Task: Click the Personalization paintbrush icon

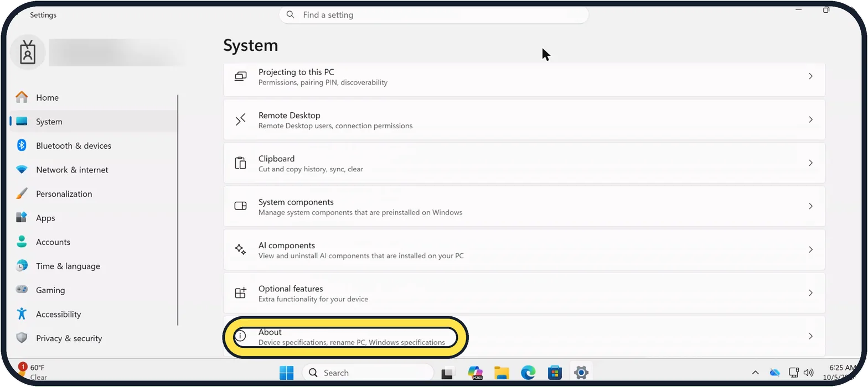Action: [22, 193]
